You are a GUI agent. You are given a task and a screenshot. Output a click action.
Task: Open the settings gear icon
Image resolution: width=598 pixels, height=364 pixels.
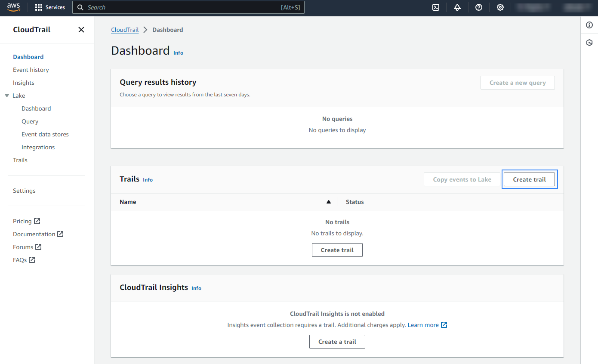(x=500, y=7)
